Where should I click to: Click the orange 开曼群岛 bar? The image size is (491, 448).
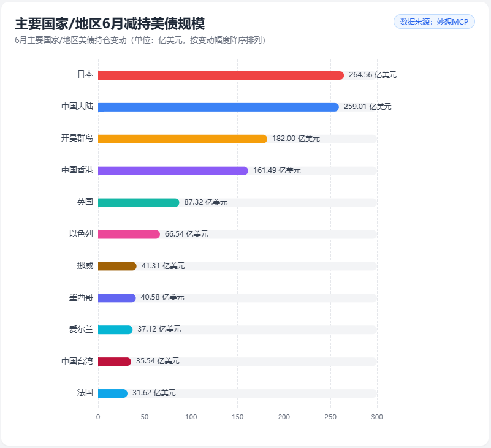[183, 139]
